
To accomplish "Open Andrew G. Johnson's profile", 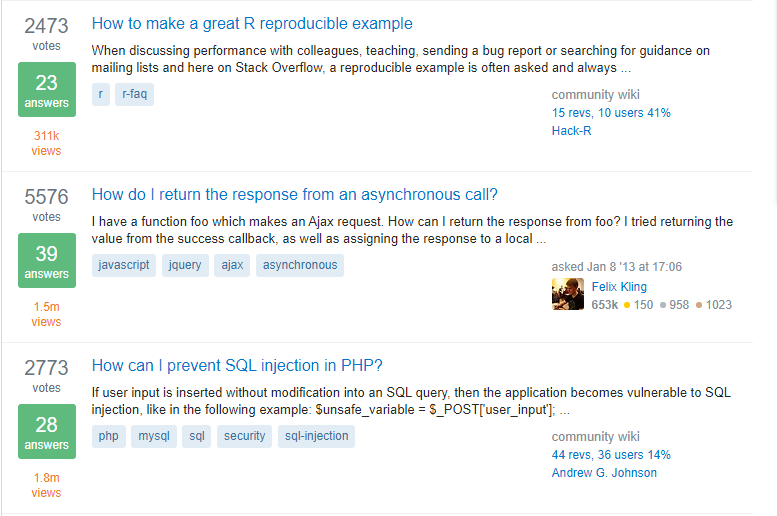I will tap(604, 472).
